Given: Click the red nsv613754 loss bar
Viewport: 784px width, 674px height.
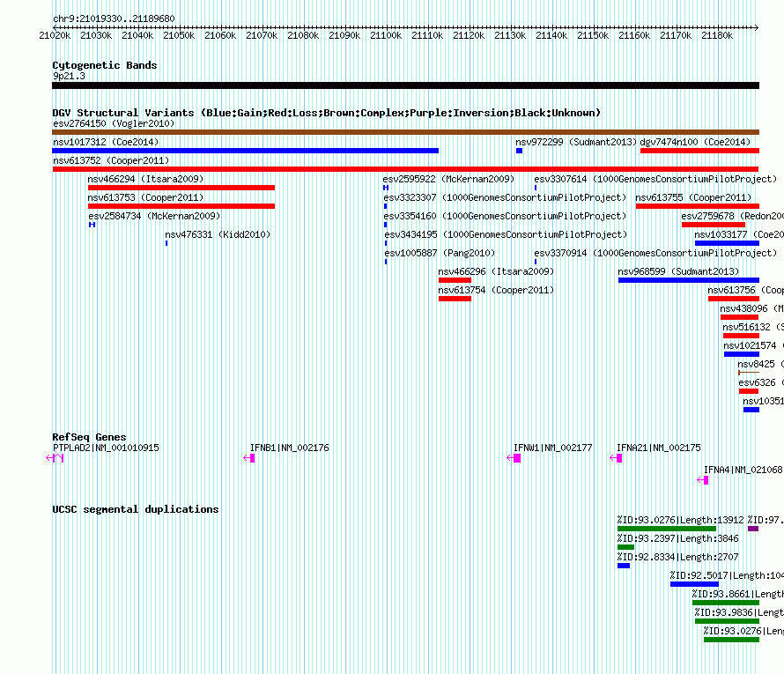Looking at the screenshot, I should coord(455,299).
